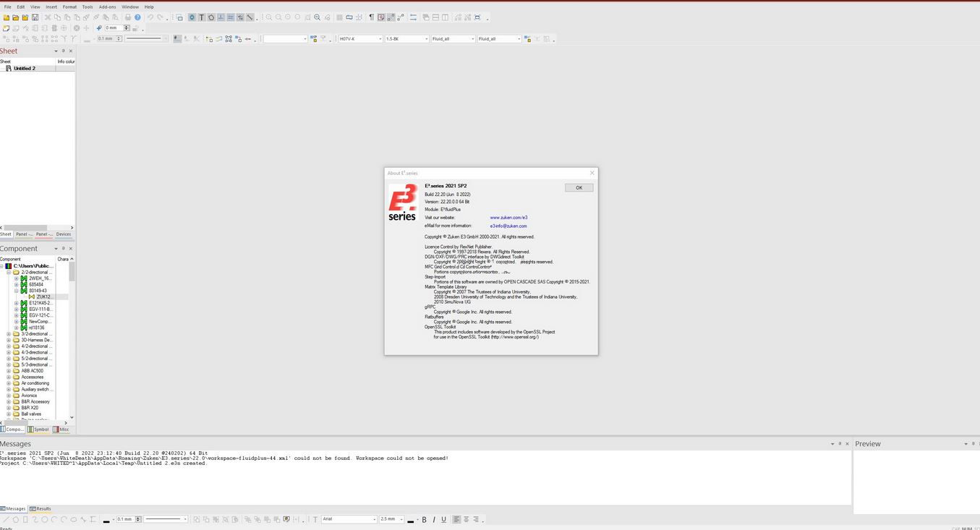Open the www.zuken.com/e3 link

(x=508, y=218)
